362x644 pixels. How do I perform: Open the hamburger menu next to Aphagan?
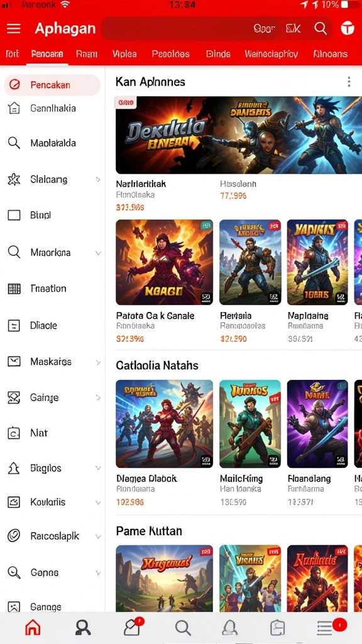point(14,28)
